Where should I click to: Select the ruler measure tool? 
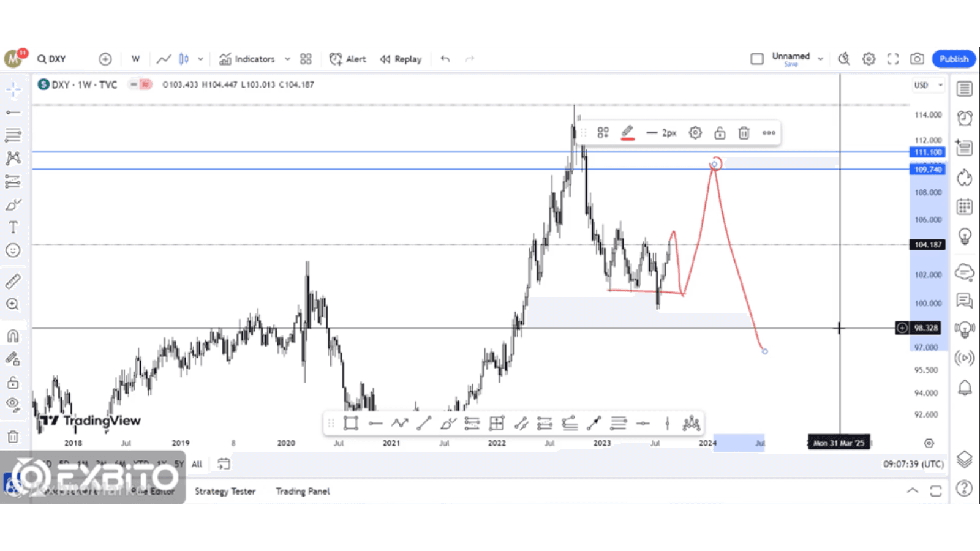(13, 281)
